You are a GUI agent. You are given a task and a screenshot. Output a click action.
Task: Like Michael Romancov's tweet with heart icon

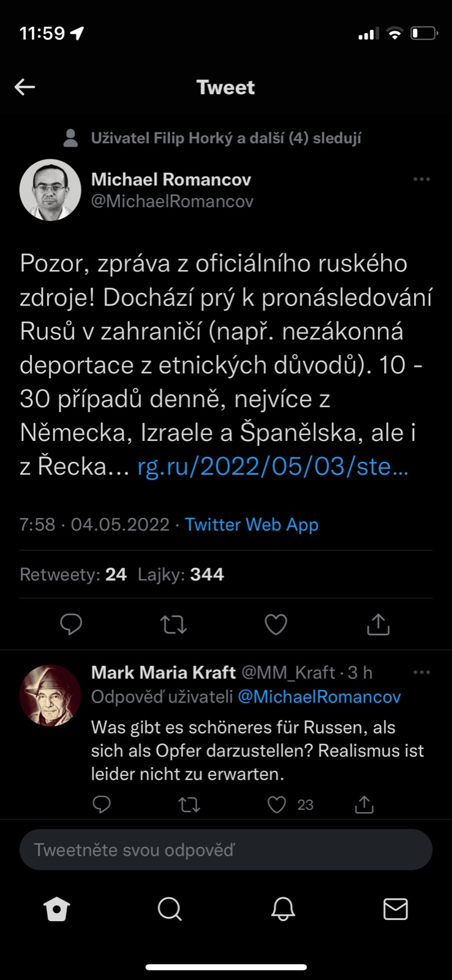(x=276, y=624)
